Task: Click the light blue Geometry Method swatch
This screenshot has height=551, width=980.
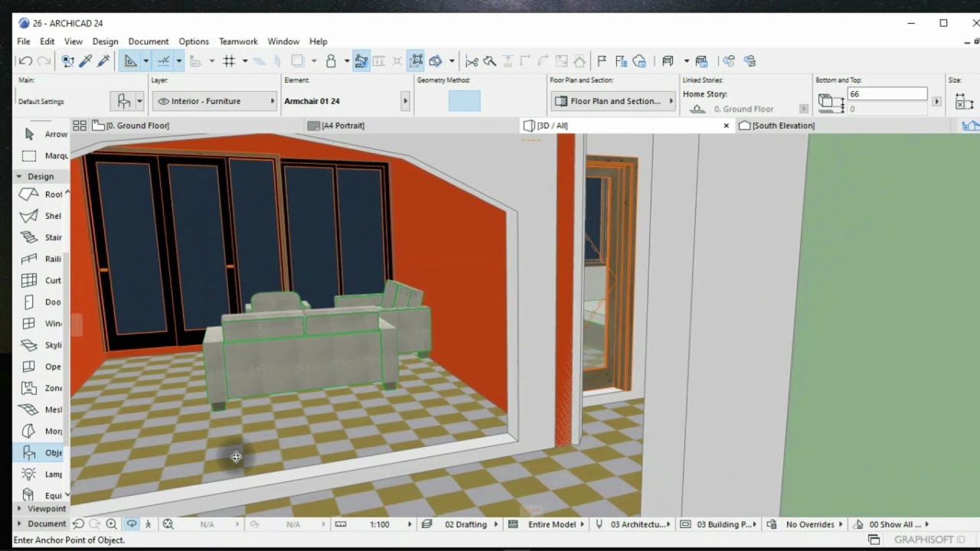Action: [x=464, y=101]
